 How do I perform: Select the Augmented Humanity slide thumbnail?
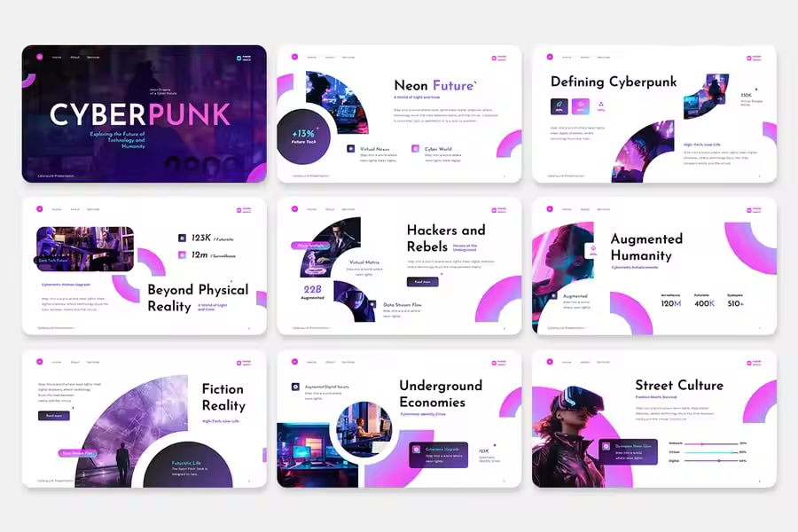pos(653,266)
